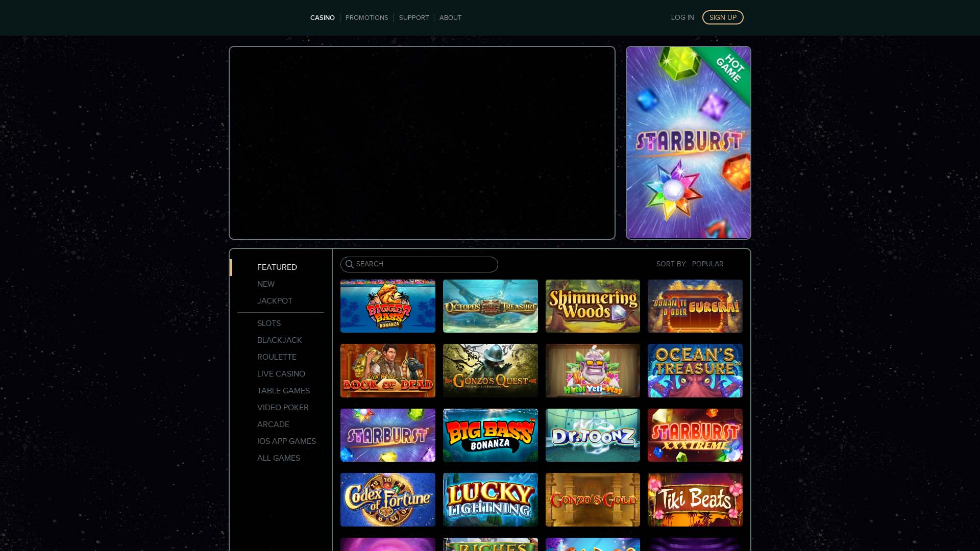
Task: View TABLE GAMES category
Action: 283,390
